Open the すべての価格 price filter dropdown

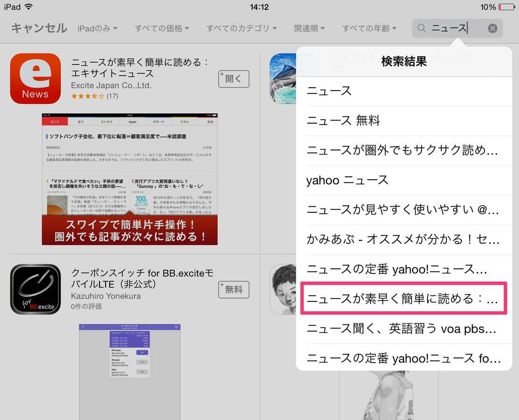162,28
